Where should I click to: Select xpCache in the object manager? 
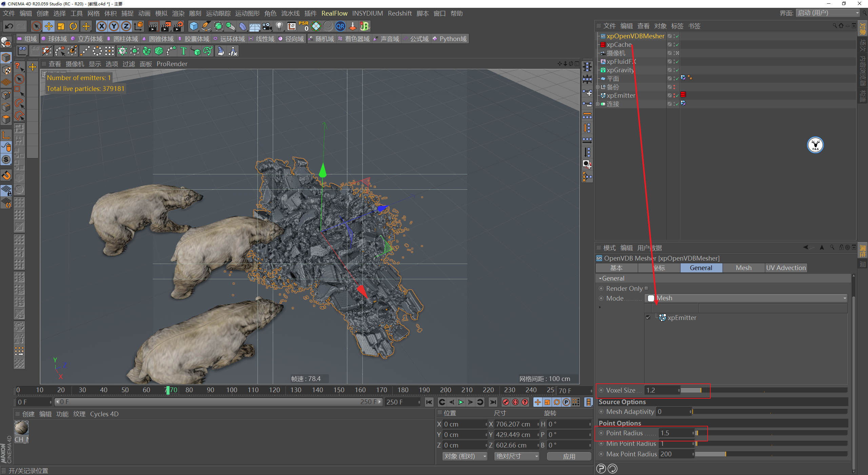(x=619, y=45)
